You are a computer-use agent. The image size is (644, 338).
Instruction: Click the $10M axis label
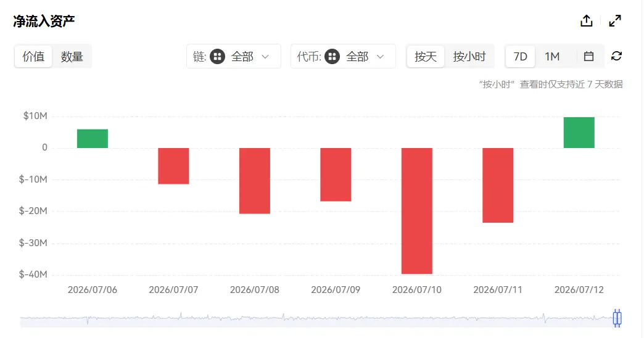click(x=35, y=116)
